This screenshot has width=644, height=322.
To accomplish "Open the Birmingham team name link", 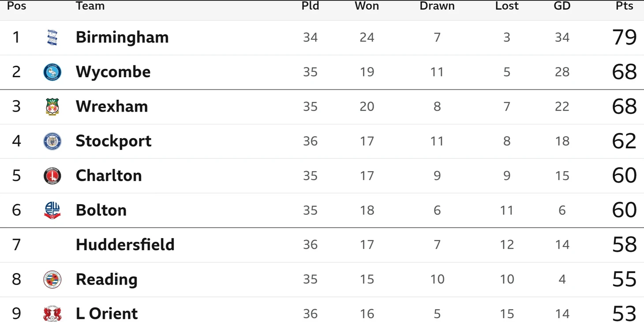I will pos(122,37).
